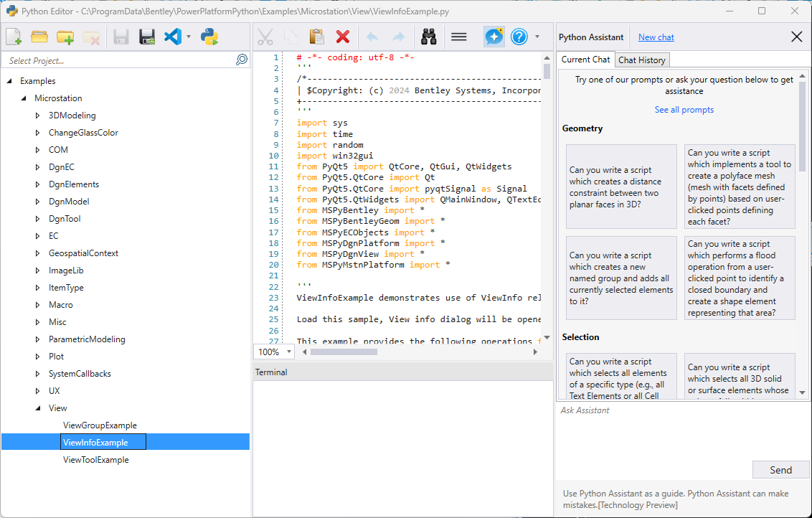Image resolution: width=812 pixels, height=518 pixels.
Task: Select ViewToolExample in the tree
Action: (96, 460)
